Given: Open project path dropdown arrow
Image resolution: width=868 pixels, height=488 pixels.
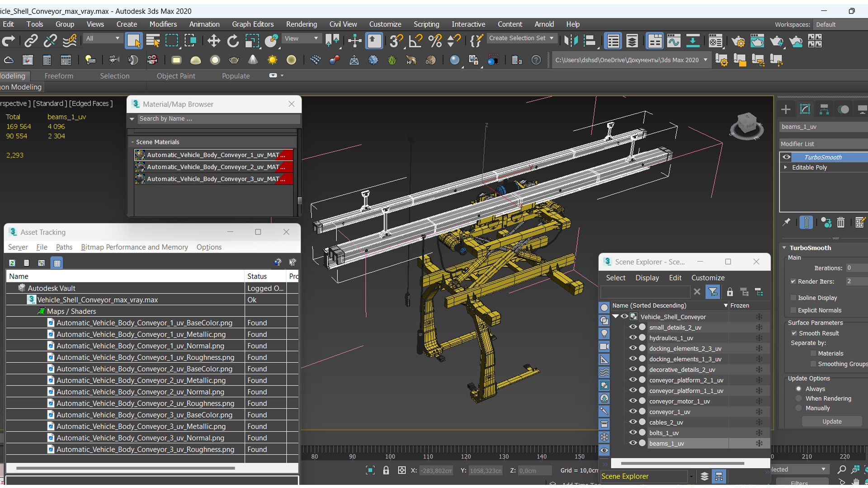Looking at the screenshot, I should (x=705, y=60).
